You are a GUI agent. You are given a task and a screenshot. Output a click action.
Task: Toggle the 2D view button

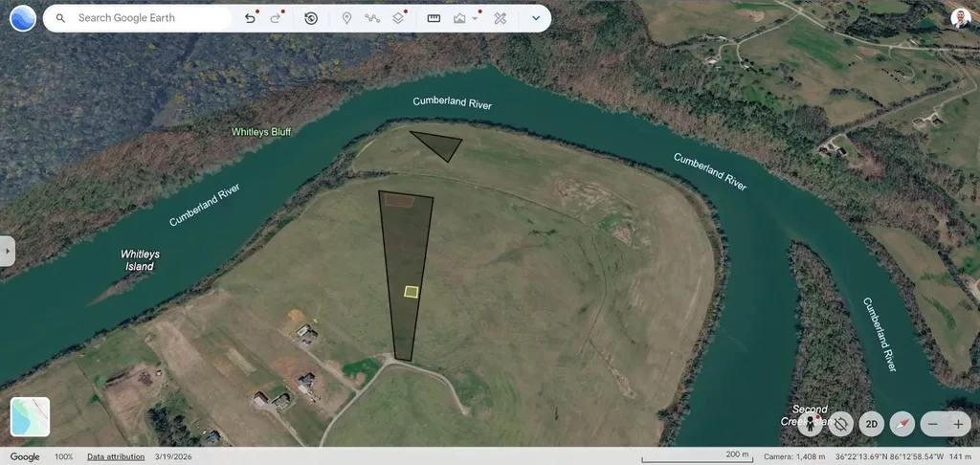pos(871,425)
